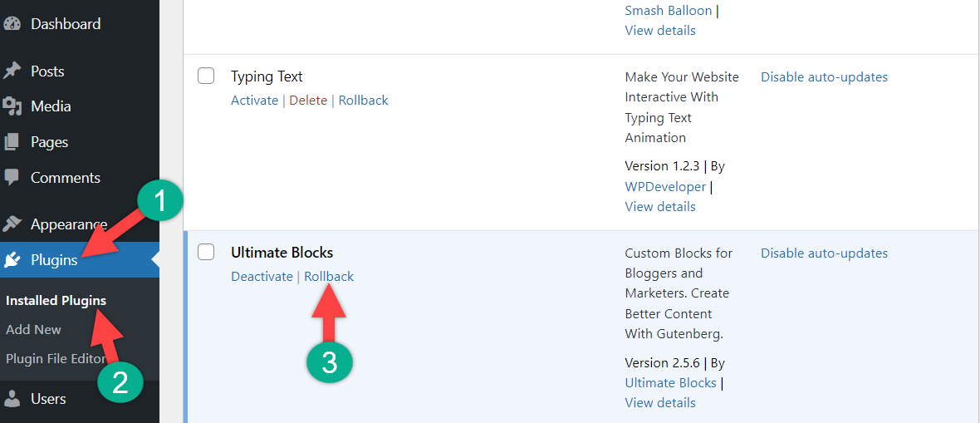The height and width of the screenshot is (423, 980).
Task: Check the Typing Text plugin checkbox
Action: tap(206, 76)
